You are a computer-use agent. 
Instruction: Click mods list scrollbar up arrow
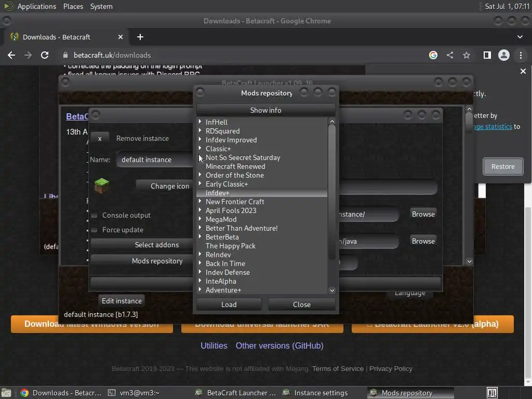pyautogui.click(x=332, y=122)
